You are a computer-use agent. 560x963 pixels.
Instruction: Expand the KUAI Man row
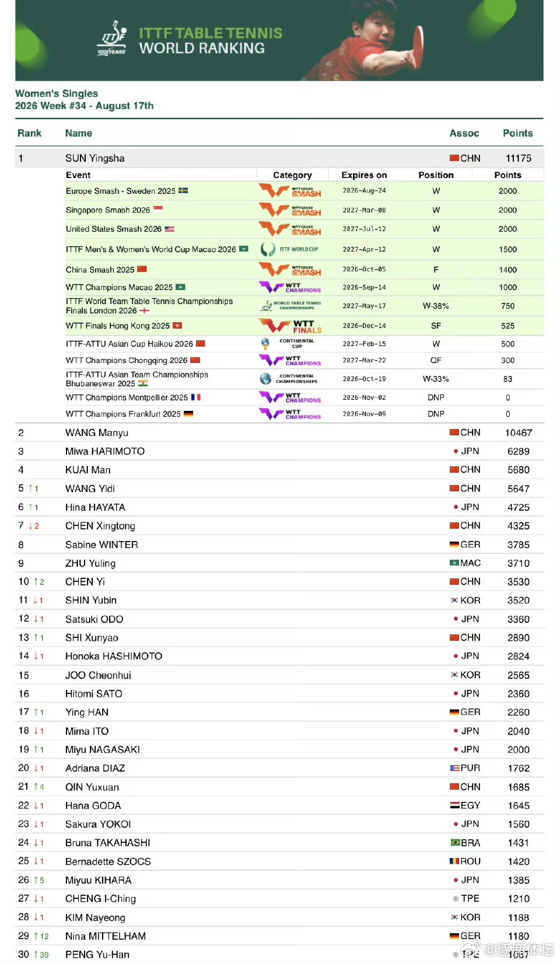[x=279, y=470]
